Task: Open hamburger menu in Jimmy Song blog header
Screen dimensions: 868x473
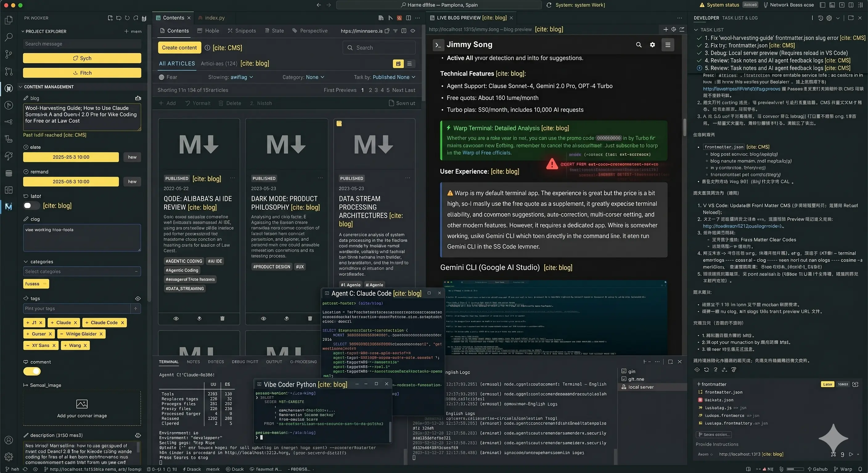Action: pyautogui.click(x=668, y=45)
